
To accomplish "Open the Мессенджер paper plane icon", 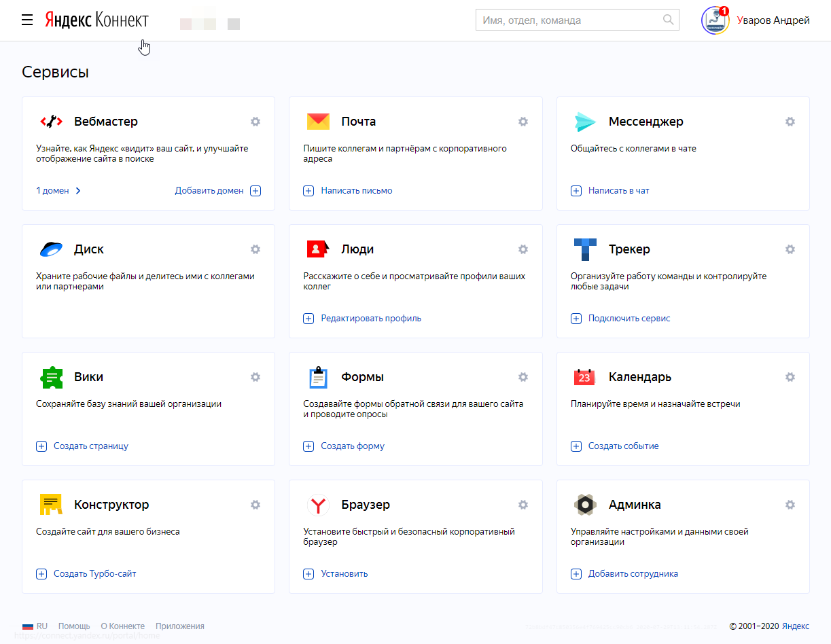I will coord(585,122).
